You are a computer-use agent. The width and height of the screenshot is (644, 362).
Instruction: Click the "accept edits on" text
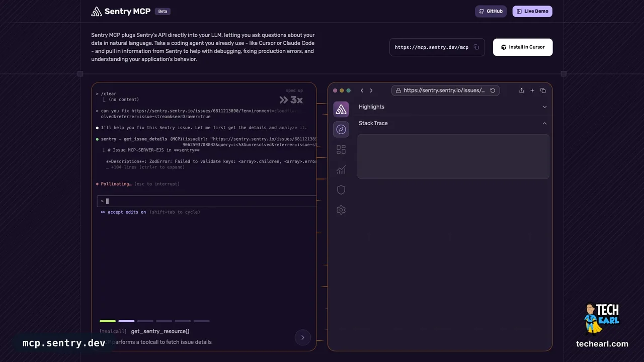pyautogui.click(x=127, y=212)
